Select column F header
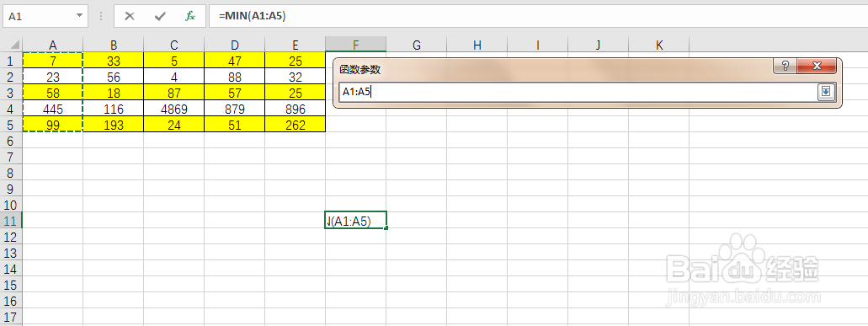Screen dimensions: 868x326 (x=356, y=45)
